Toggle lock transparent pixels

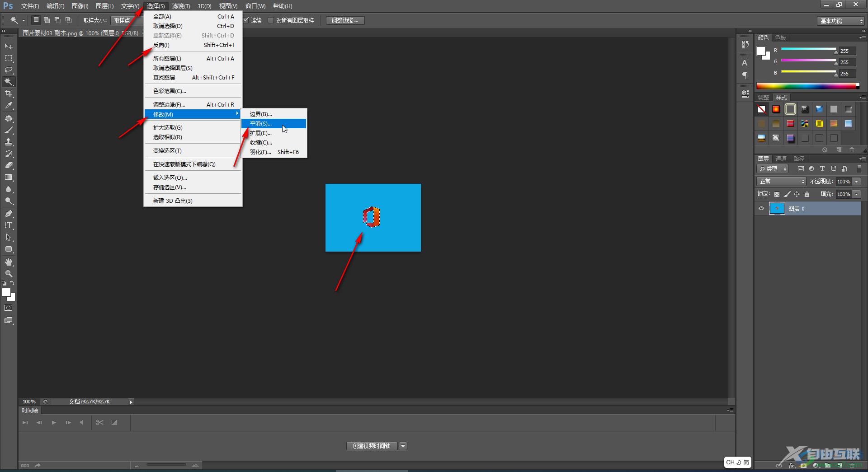tap(777, 194)
